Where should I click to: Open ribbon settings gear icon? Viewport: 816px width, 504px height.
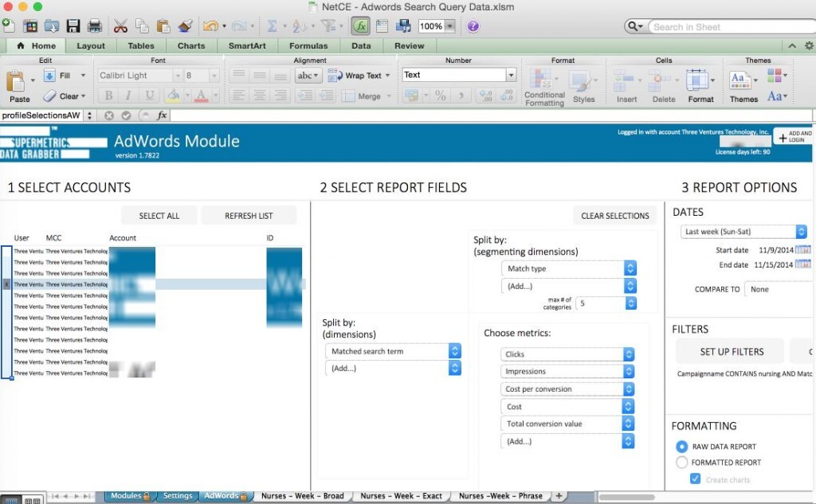pyautogui.click(x=810, y=45)
